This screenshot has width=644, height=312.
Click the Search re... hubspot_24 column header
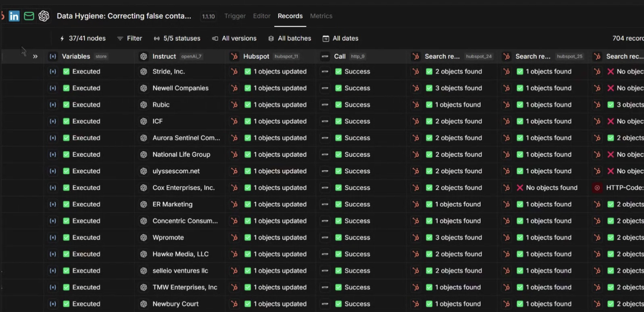pyautogui.click(x=452, y=57)
